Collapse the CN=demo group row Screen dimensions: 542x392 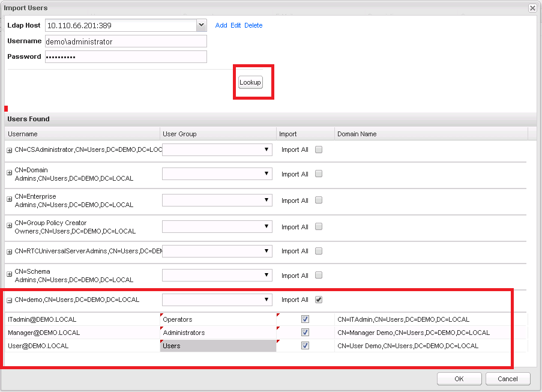point(10,300)
